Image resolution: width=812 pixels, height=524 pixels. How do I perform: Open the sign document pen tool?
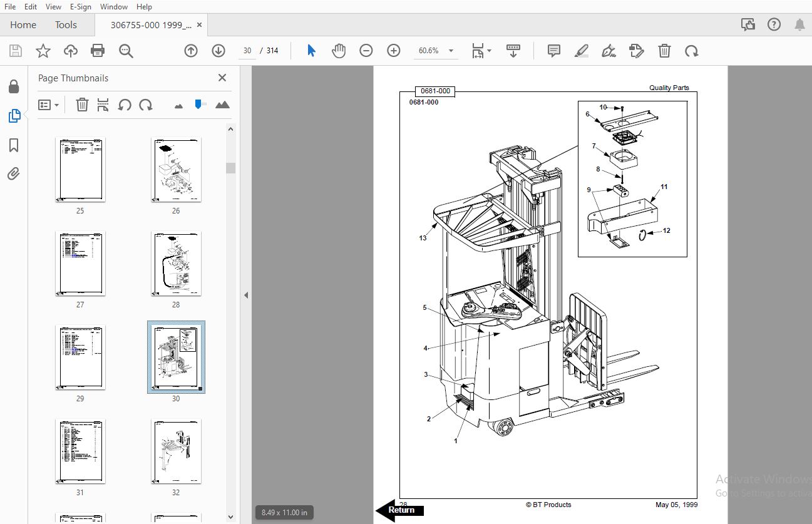(x=609, y=51)
